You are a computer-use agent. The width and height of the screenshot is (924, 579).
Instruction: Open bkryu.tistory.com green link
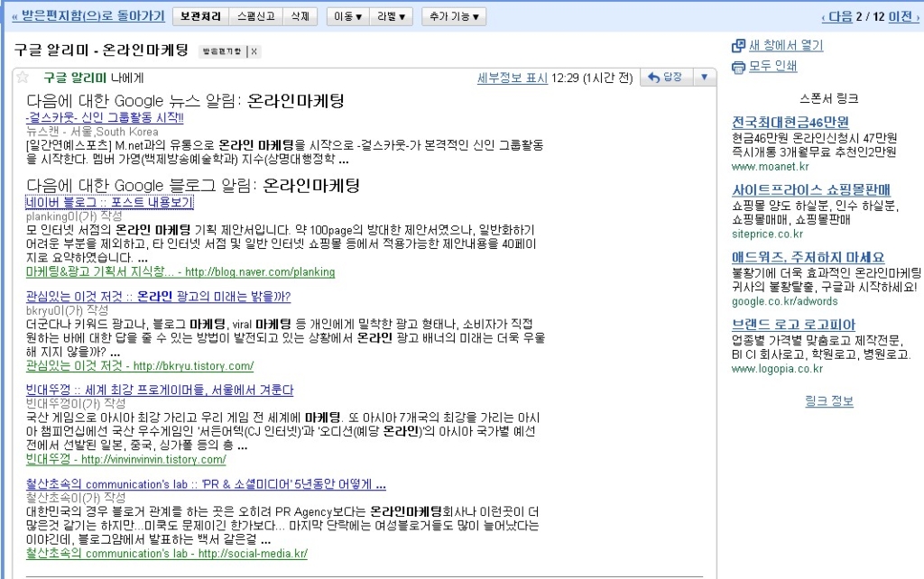[x=140, y=366]
